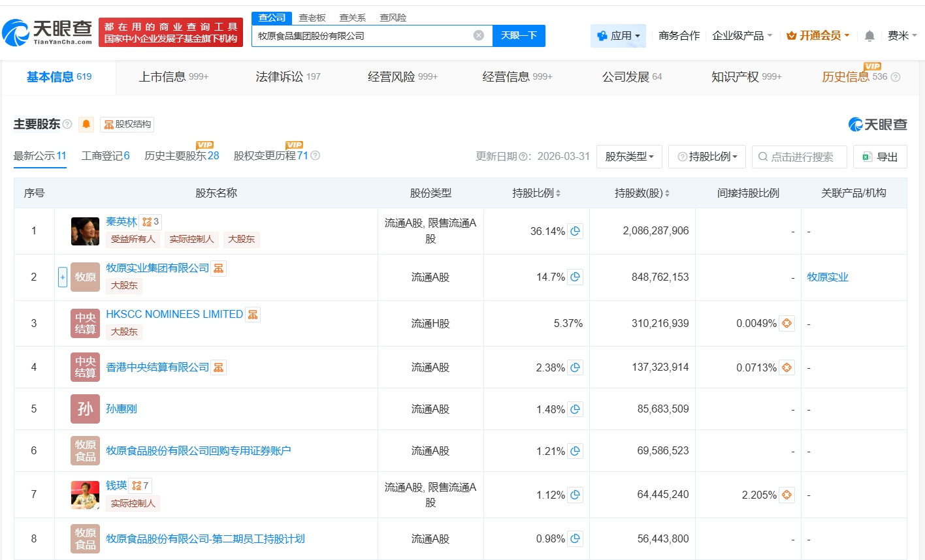Viewport: 925px width, 560px height.
Task: Open related product link 牧原实业
Action: pyautogui.click(x=828, y=277)
